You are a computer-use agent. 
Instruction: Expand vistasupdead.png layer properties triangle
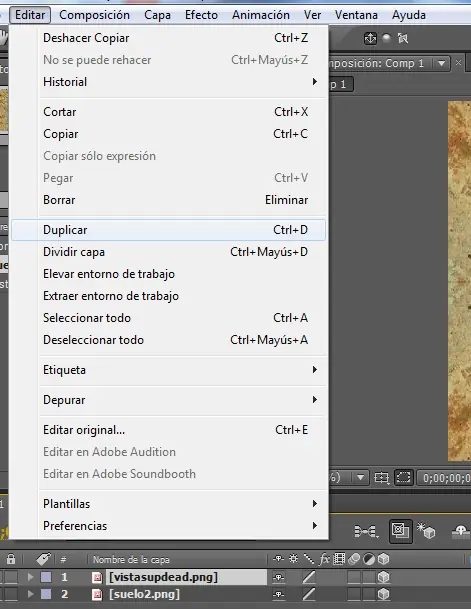tap(30, 578)
